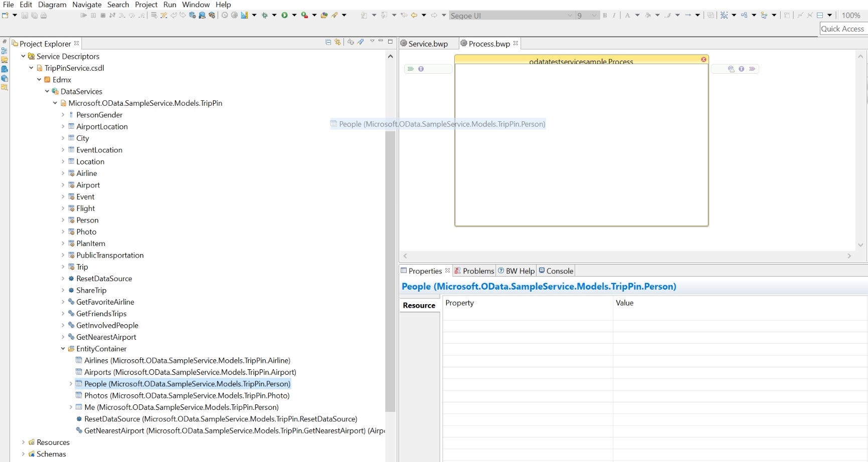
Task: Click the Debug bug icon in toolbar
Action: [265, 15]
